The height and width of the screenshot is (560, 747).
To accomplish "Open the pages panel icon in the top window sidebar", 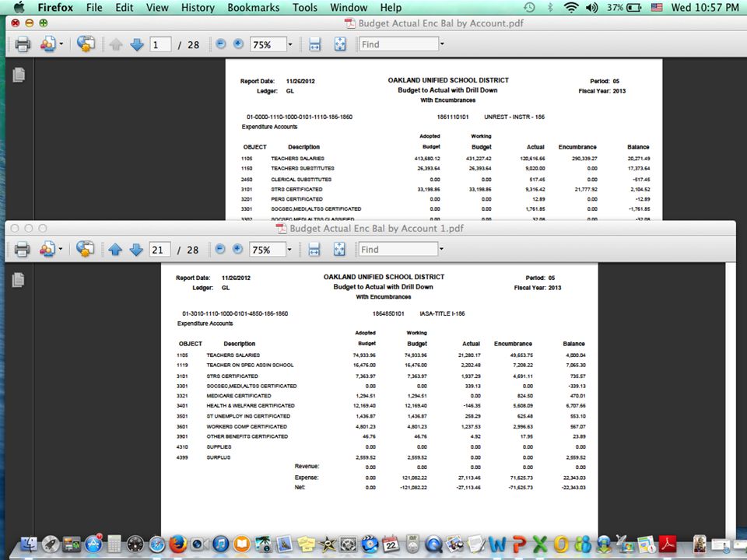I will [x=19, y=75].
